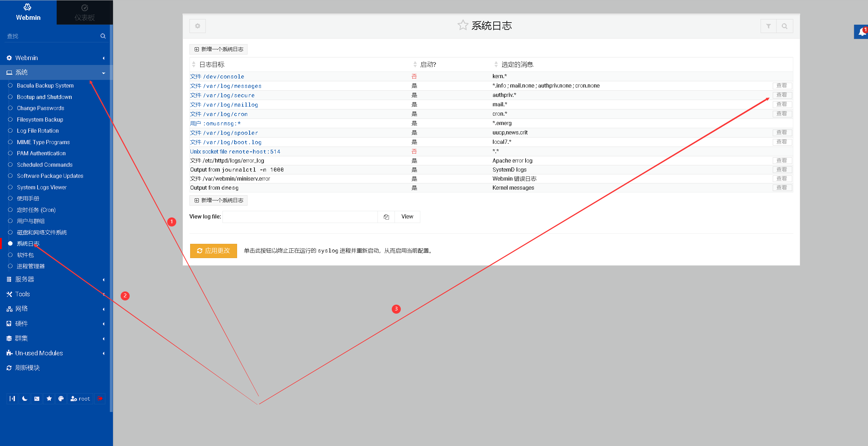Image resolution: width=868 pixels, height=446 pixels.
Task: Toggle night mode moon icon
Action: click(25, 398)
